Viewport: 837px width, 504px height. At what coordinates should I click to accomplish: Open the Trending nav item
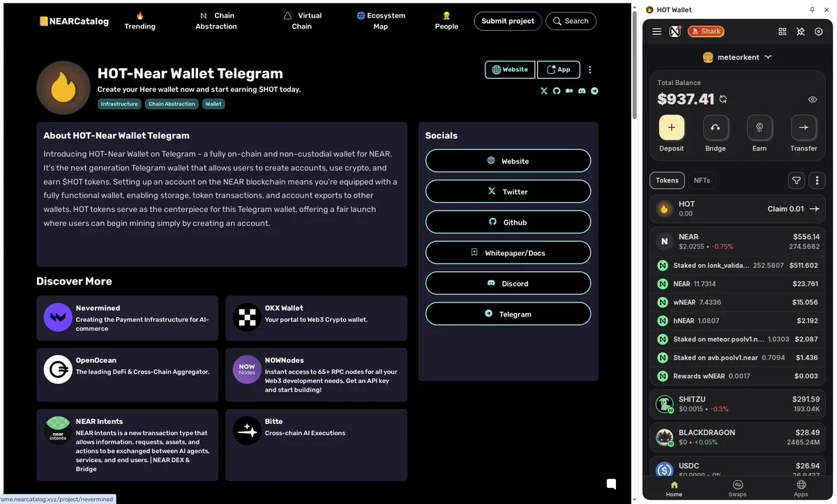(139, 21)
